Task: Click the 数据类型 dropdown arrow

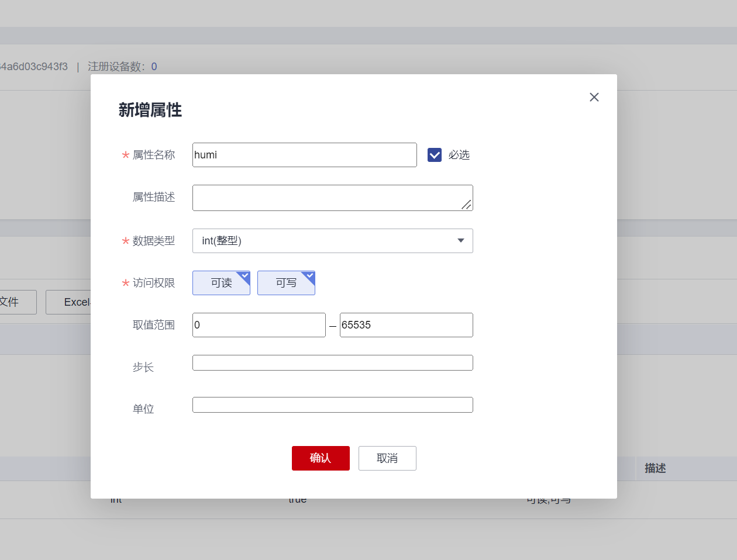Action: pyautogui.click(x=461, y=241)
